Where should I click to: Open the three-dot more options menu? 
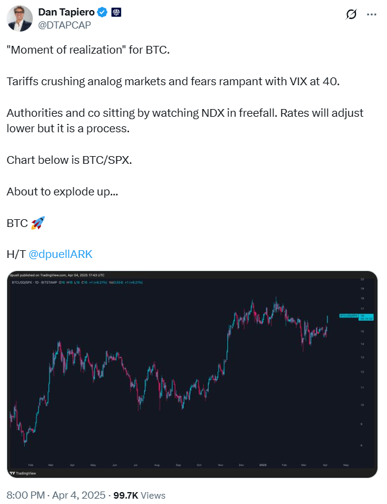(371, 14)
